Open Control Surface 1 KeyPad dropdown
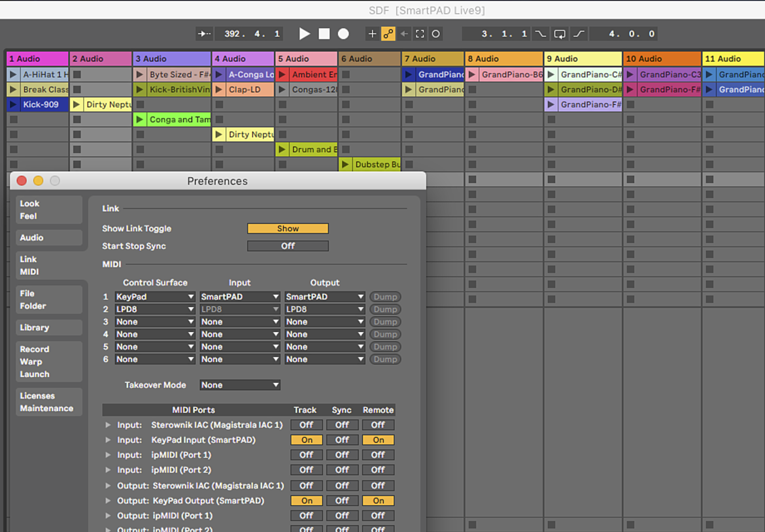Screen dimensions: 765x532 coord(155,297)
